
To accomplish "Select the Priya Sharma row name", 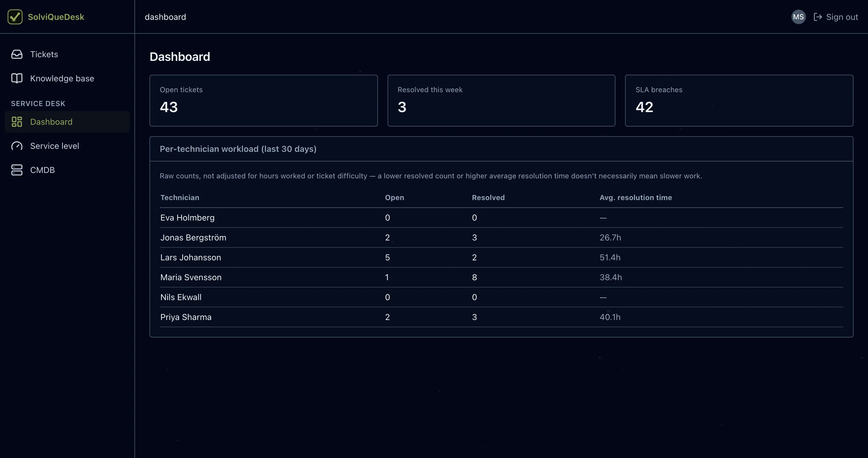I will 186,317.
